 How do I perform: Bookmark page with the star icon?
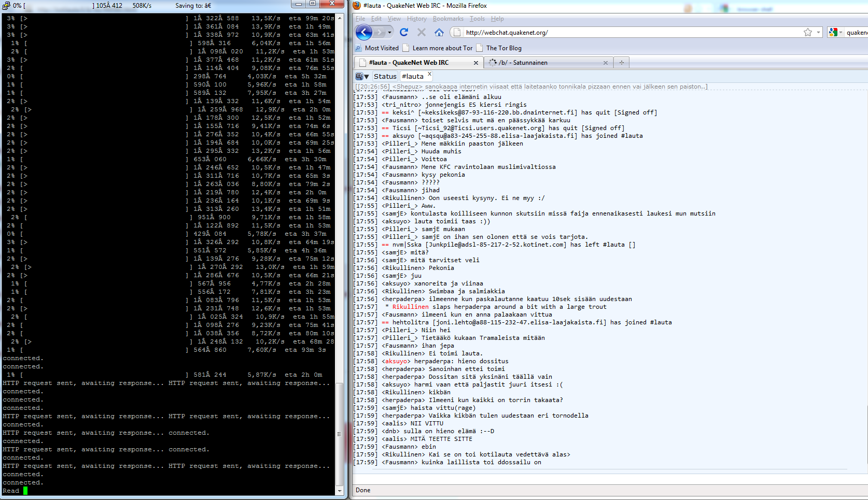(807, 32)
